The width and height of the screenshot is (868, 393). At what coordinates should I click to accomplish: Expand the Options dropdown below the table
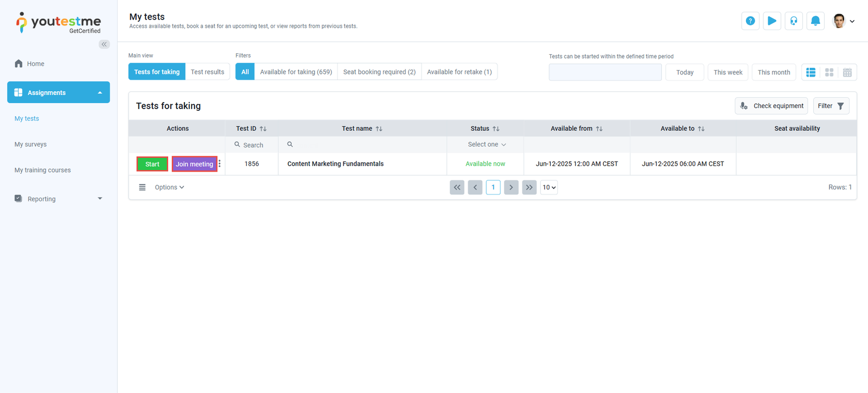[169, 187]
